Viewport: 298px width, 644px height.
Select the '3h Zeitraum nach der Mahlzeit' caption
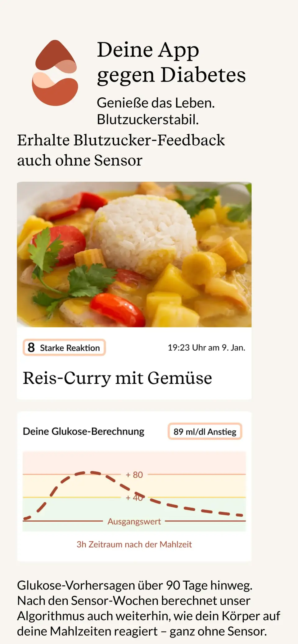(134, 544)
